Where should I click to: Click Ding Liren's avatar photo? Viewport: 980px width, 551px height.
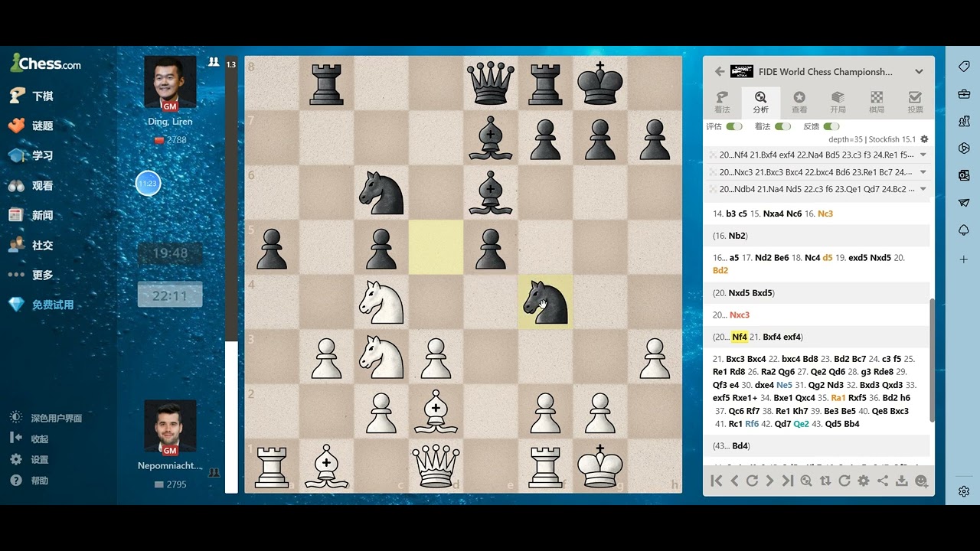pos(170,82)
